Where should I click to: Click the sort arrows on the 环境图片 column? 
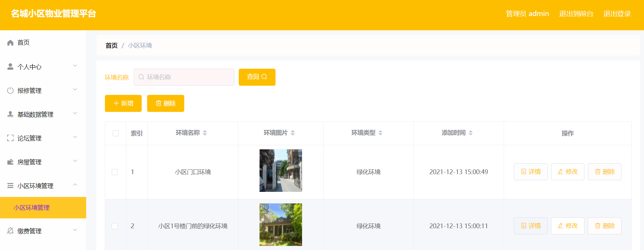(293, 133)
